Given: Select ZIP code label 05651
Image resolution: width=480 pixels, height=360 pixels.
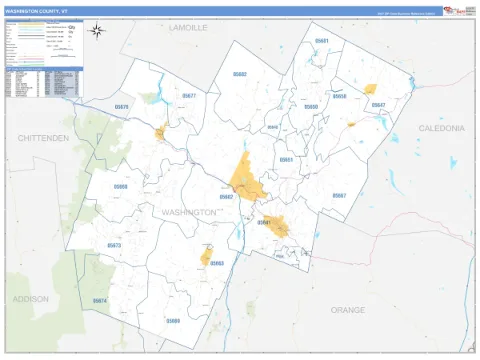Looking at the screenshot, I should (x=286, y=160).
